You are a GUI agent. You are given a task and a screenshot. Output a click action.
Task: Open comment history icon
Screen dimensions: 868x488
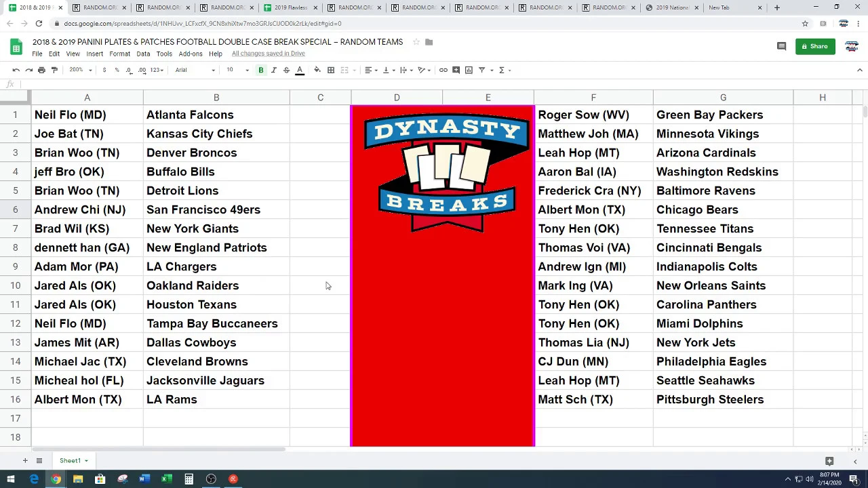pos(781,46)
